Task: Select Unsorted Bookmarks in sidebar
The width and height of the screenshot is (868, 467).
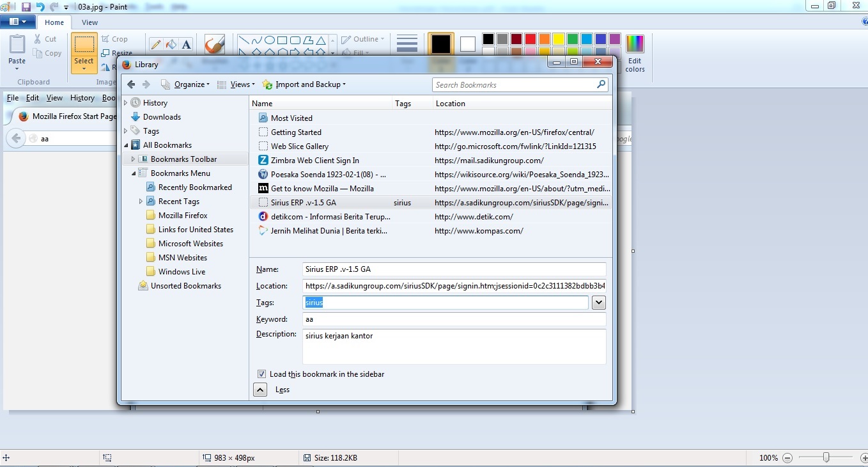Action: (x=180, y=286)
